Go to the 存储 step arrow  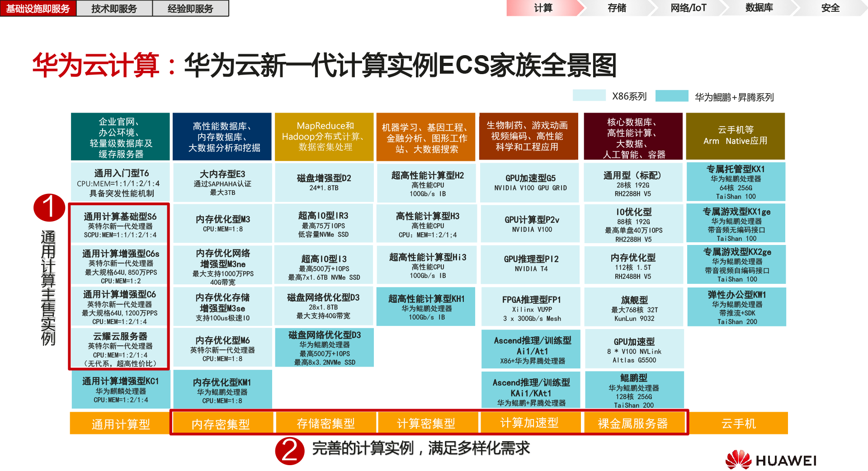[x=617, y=8]
